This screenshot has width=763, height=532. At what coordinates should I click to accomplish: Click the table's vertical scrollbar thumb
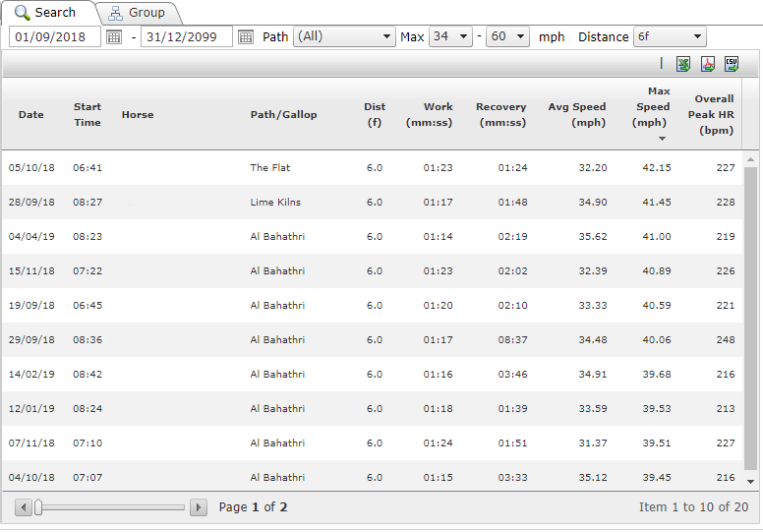pos(751,319)
